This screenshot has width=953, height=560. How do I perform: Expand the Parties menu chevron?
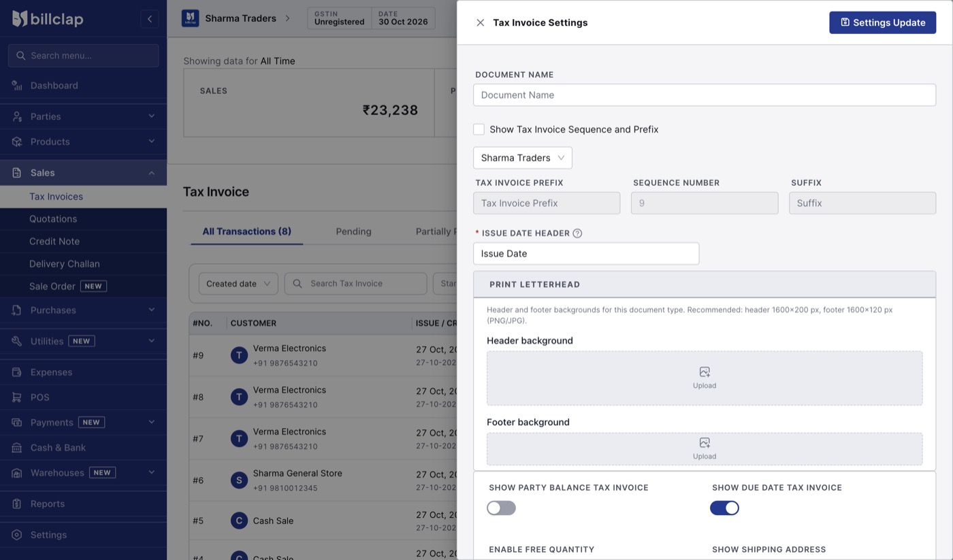pyautogui.click(x=151, y=116)
